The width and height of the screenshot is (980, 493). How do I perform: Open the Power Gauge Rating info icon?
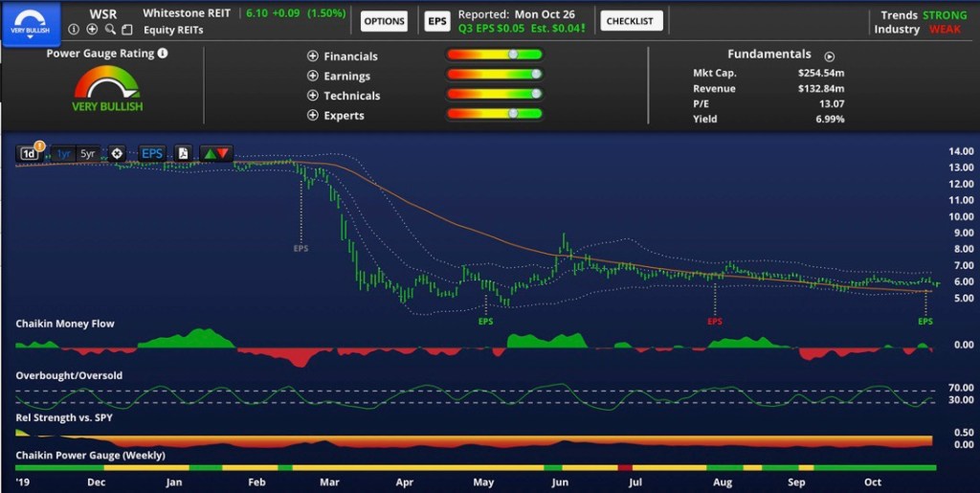(x=163, y=55)
